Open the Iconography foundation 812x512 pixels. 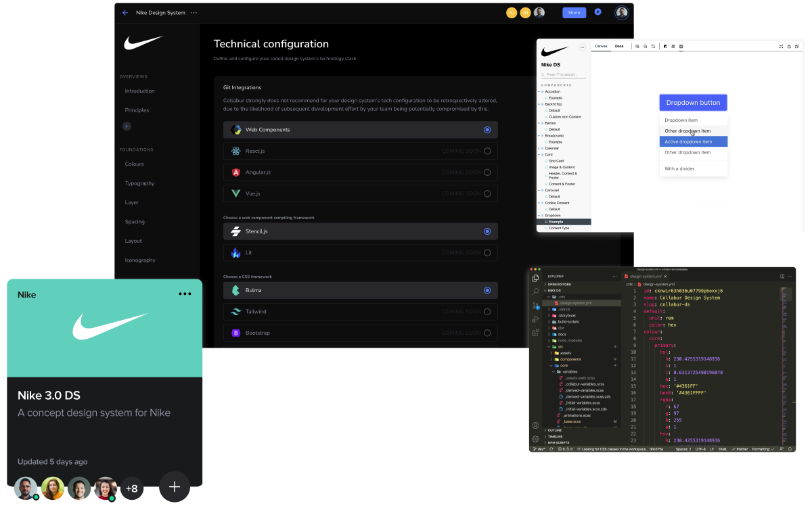140,260
